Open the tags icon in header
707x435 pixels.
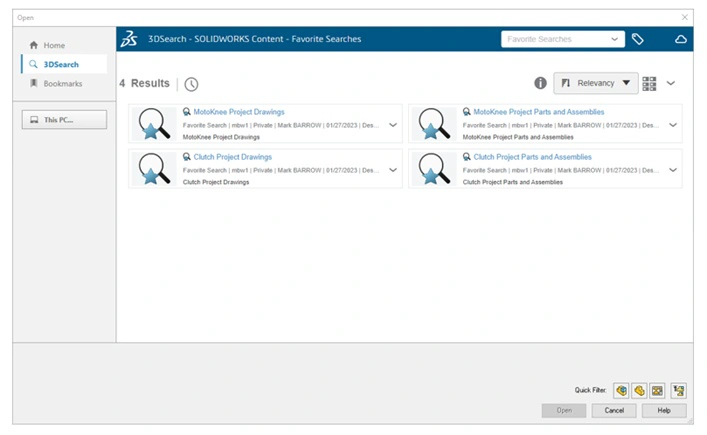point(638,39)
